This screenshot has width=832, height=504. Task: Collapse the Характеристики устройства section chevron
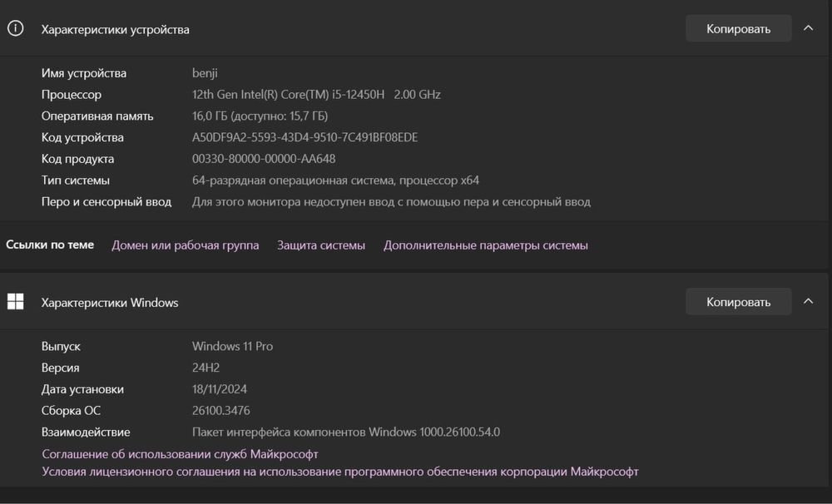click(808, 28)
